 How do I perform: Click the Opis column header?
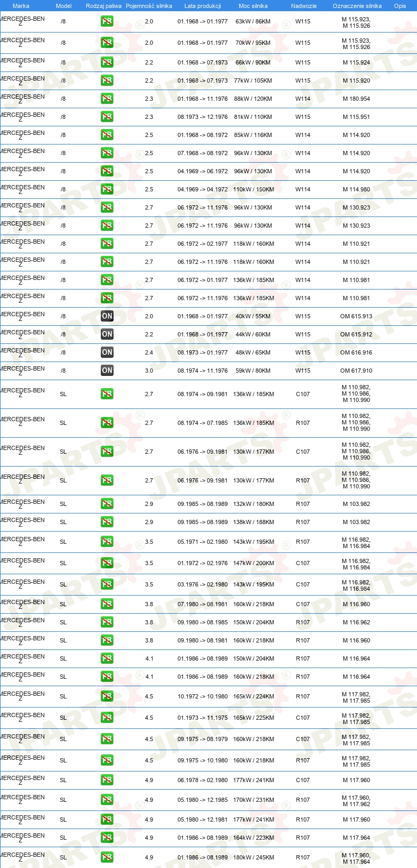tap(400, 6)
